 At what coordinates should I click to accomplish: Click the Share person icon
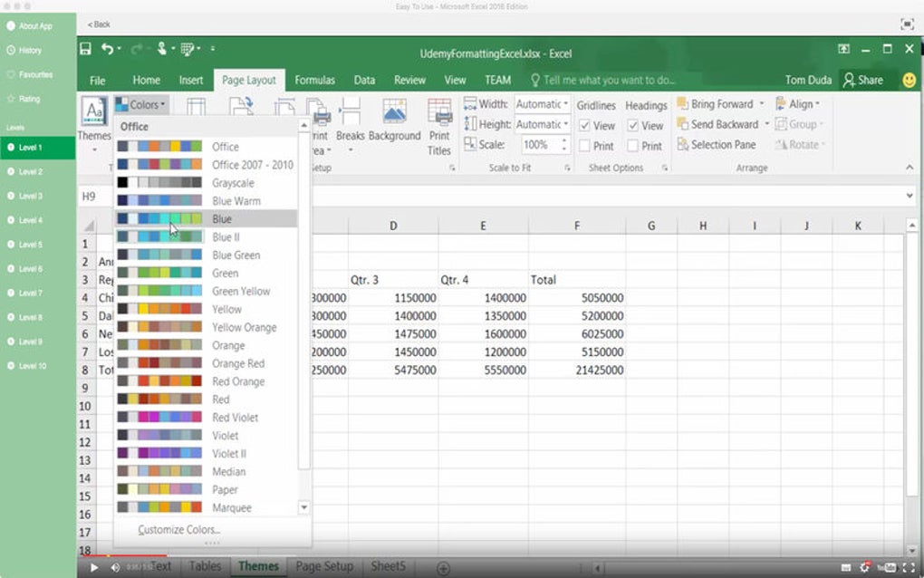pyautogui.click(x=849, y=80)
